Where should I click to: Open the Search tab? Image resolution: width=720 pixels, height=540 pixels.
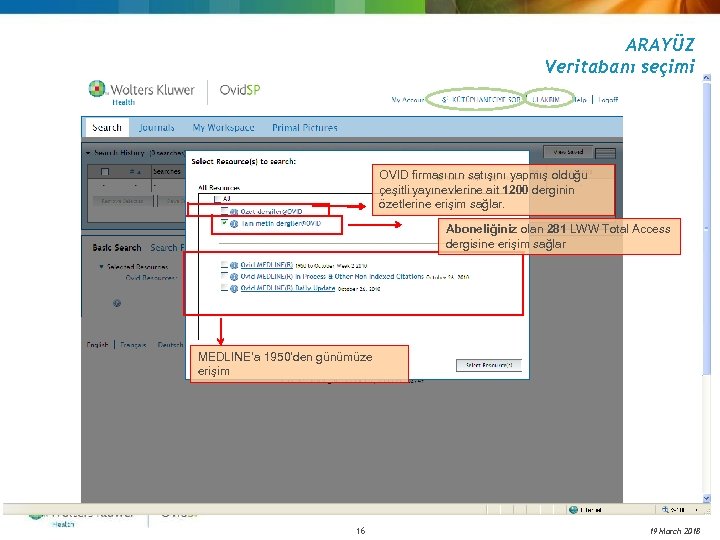click(107, 128)
